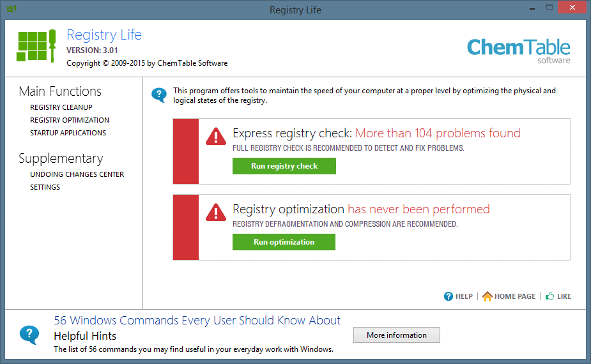Click the blue question bubble beside program description
This screenshot has width=591, height=364.
159,95
